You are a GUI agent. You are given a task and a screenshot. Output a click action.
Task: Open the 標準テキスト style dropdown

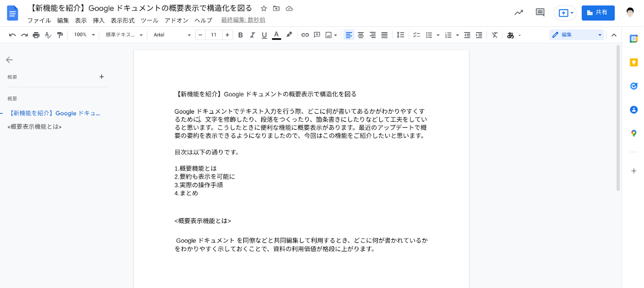point(124,35)
